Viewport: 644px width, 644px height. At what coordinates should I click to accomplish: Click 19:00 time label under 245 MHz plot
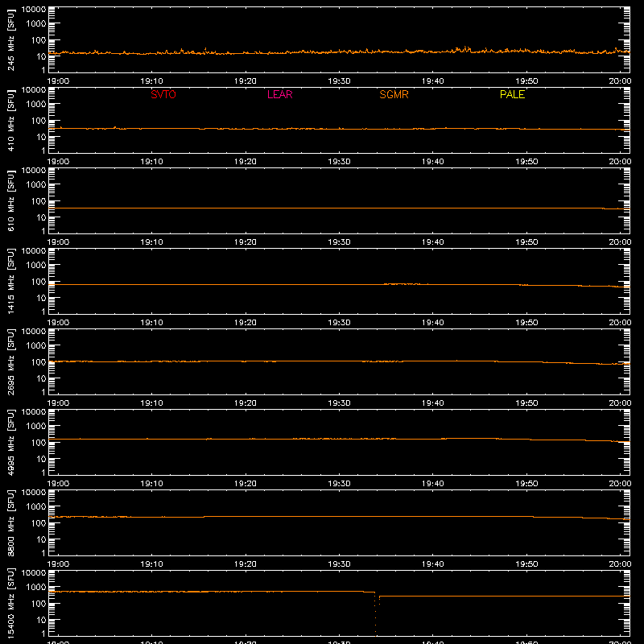coord(58,81)
